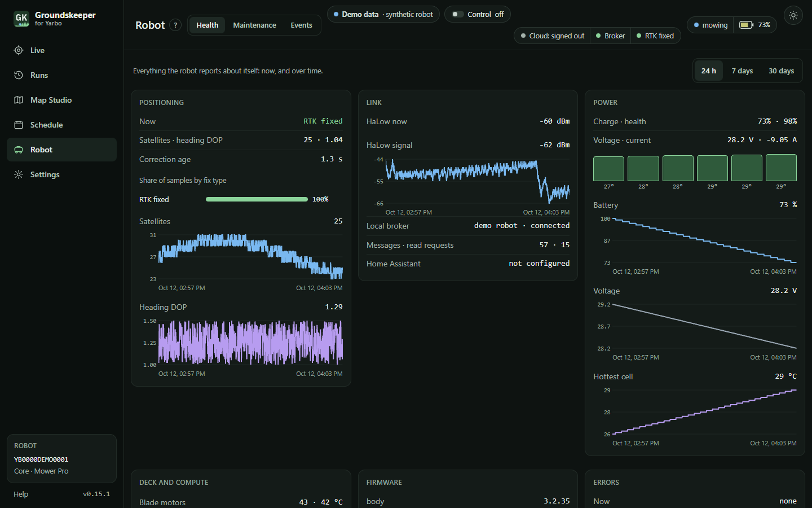The image size is (812, 508).
Task: Open the Live page icon in sidebar
Action: tap(19, 50)
